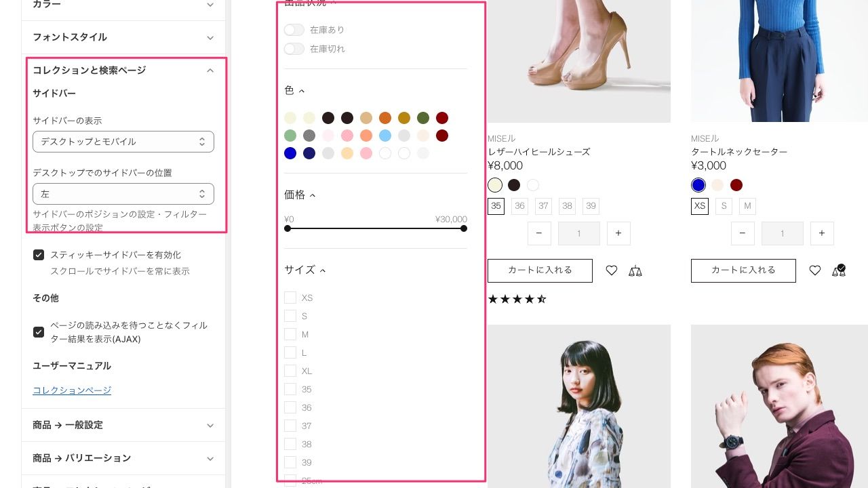Open the レザーハイヒールシューズ product title
Image resolution: width=868 pixels, height=488 pixels.
[539, 152]
